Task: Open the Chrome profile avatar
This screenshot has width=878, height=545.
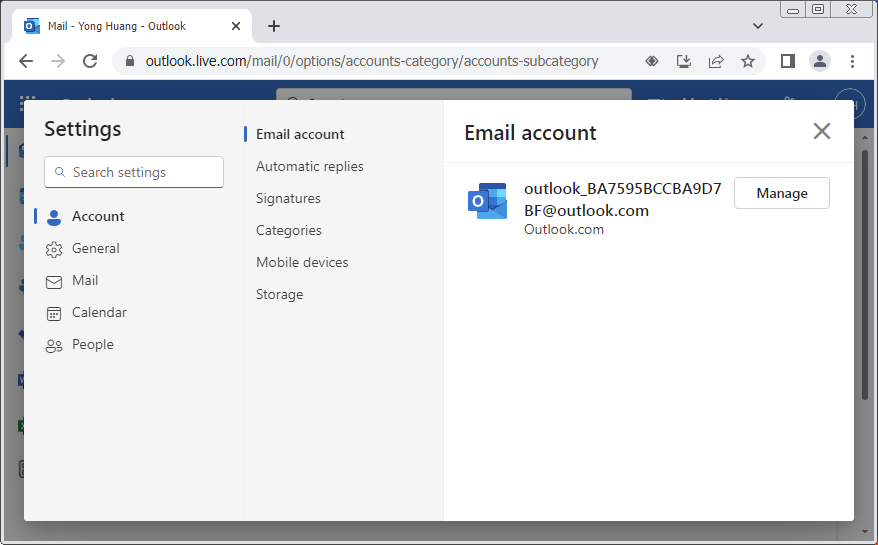Action: [820, 61]
